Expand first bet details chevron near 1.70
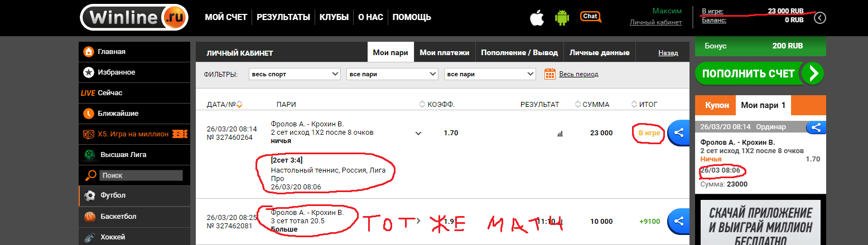 click(x=418, y=133)
